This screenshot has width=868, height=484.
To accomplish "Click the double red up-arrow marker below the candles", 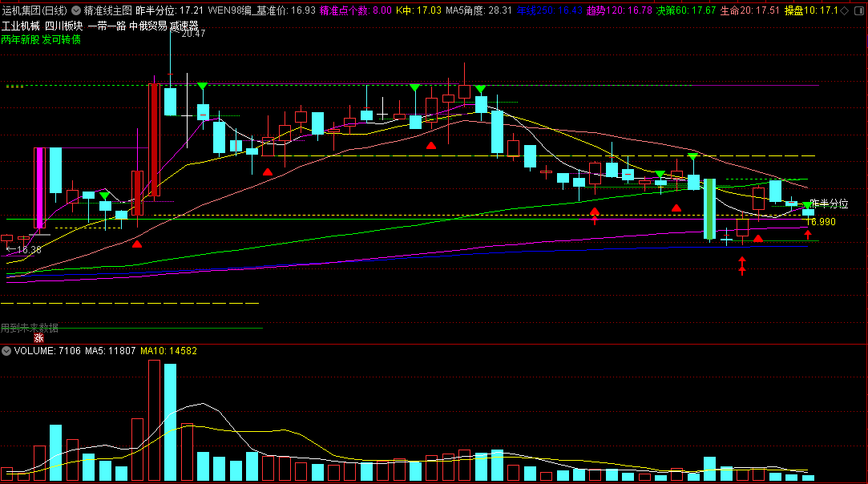I will tap(742, 266).
